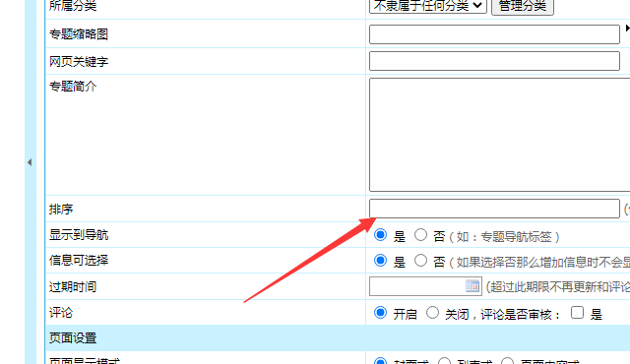
Task: Open the calendar picker for 过期时间
Action: (472, 286)
